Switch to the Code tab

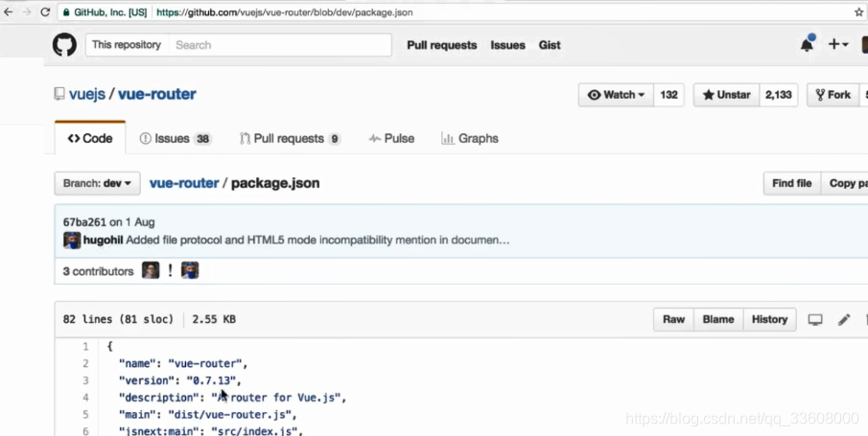90,138
